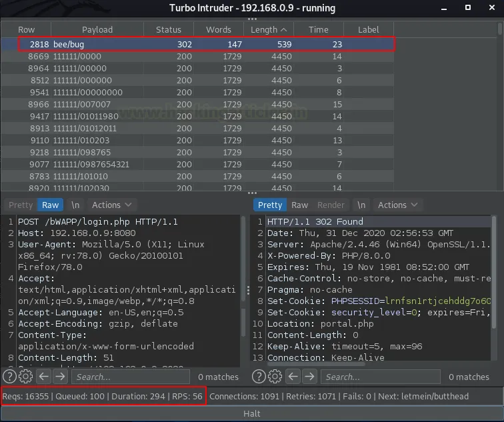The image size is (504, 422).
Task: Click the Host: 192.168.0.9:8080 header line
Action: coord(77,233)
